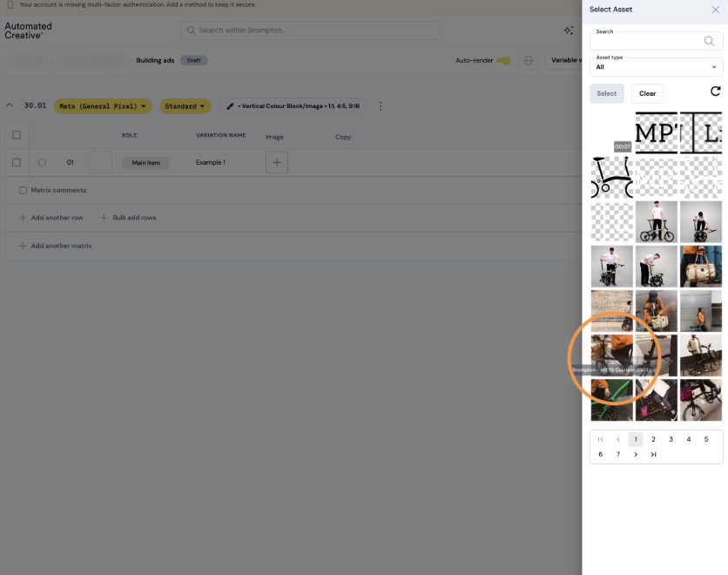Click the VARIATION NAME column header
728x575 pixels.
220,135
